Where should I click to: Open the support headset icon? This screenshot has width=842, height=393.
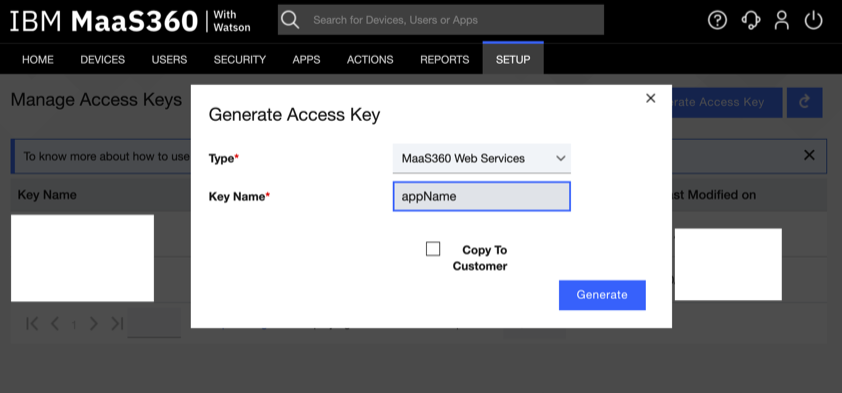pos(750,20)
